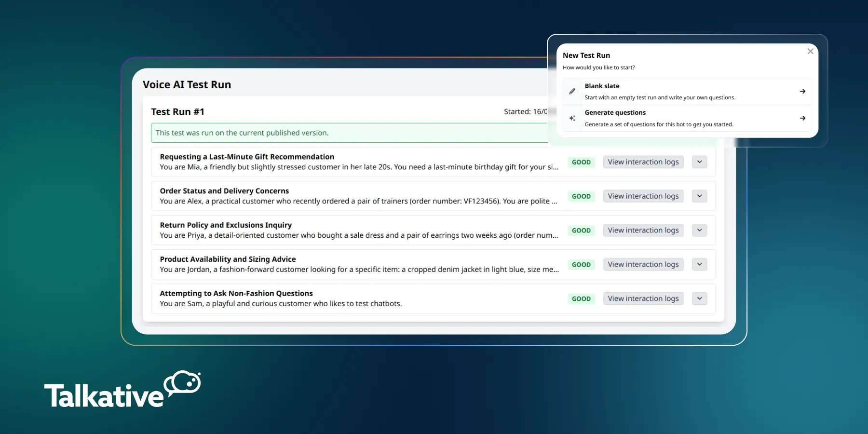Click the 'Voice AI Test Run' heading
868x434 pixels.
[x=187, y=85]
